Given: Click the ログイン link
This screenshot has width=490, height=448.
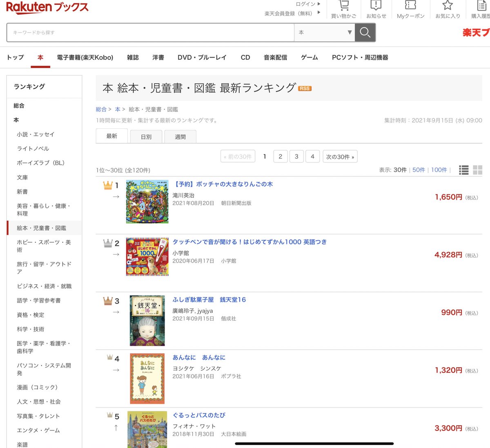Looking at the screenshot, I should coord(306,4).
